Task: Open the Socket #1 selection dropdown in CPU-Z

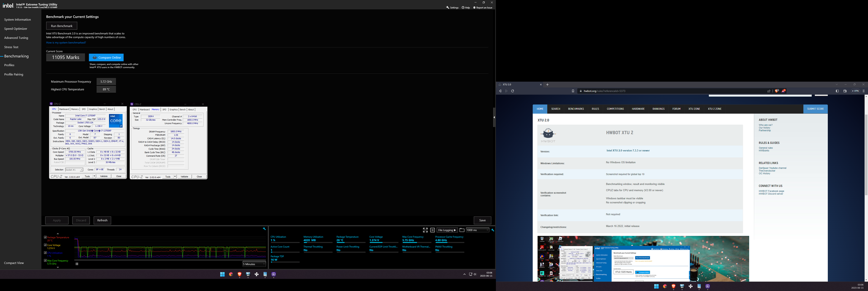Action: 74,170
